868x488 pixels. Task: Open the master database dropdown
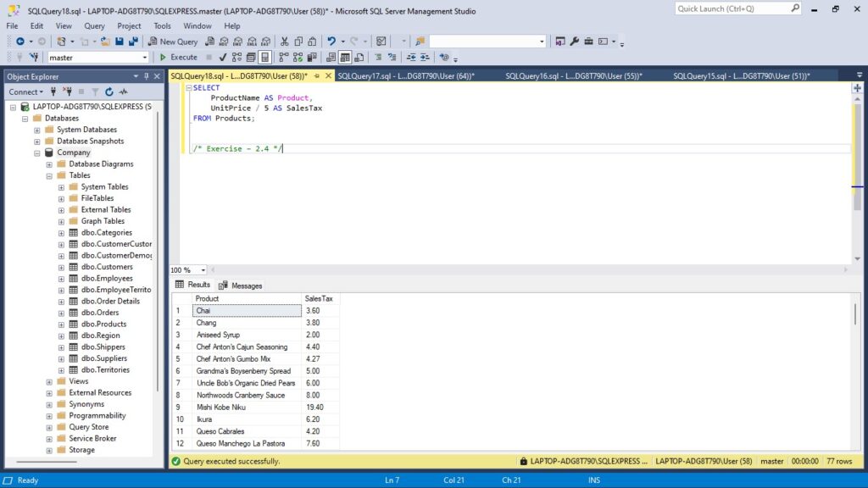tap(143, 58)
